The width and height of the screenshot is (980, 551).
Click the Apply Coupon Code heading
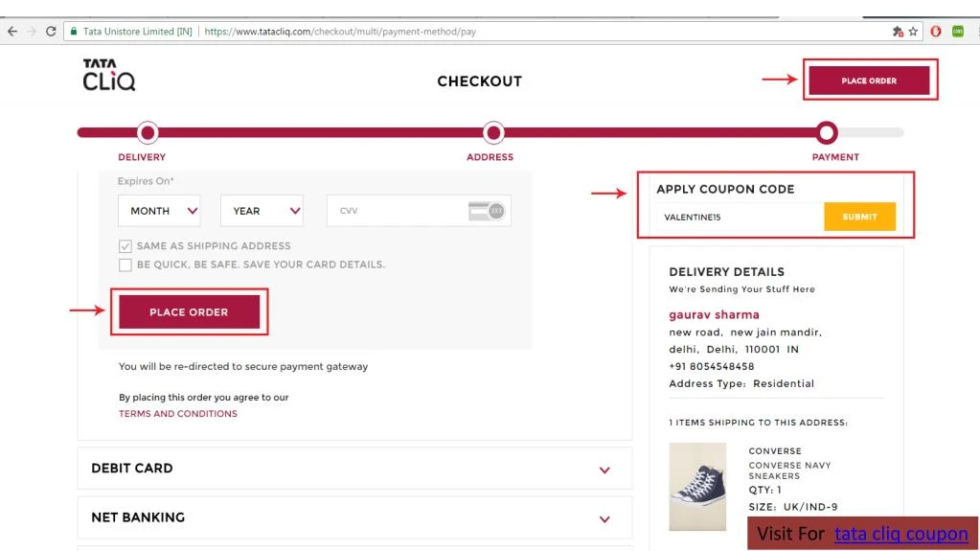tap(725, 189)
